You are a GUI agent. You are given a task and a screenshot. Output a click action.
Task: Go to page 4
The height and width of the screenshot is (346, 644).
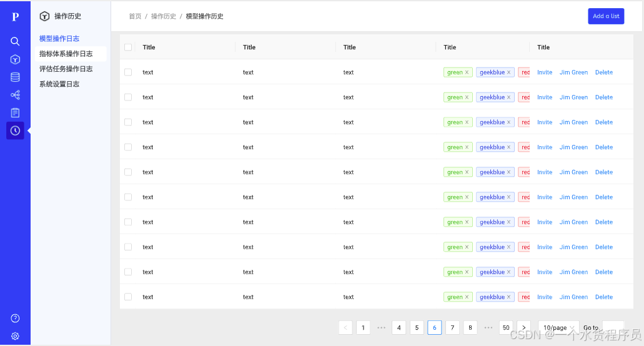pos(399,327)
